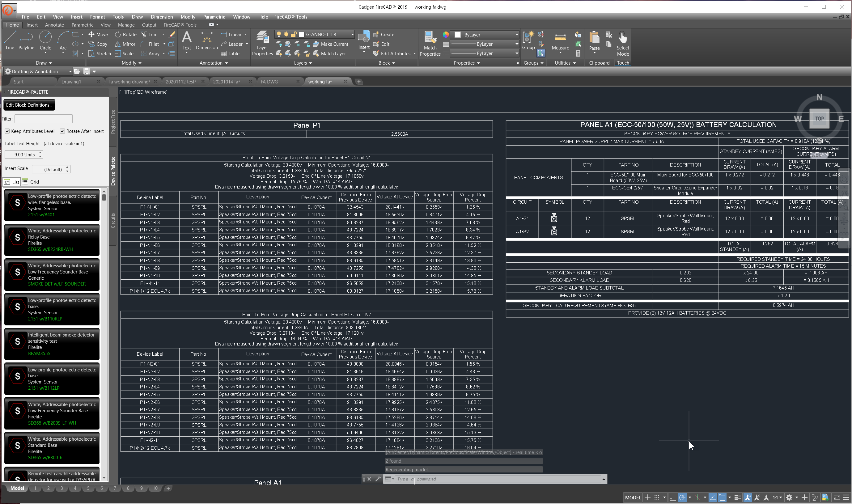Open the Parametric menu
This screenshot has width=852, height=504.
point(214,17)
